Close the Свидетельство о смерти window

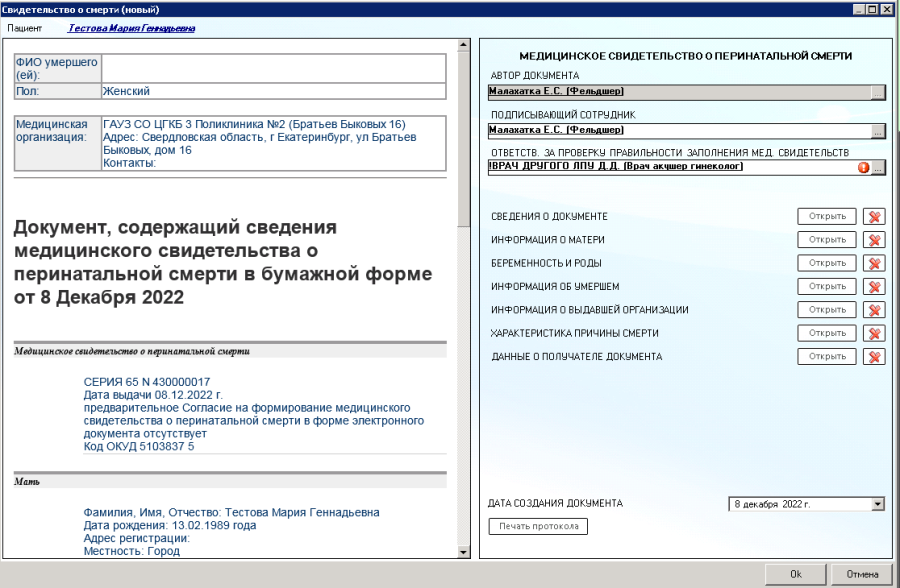click(887, 9)
